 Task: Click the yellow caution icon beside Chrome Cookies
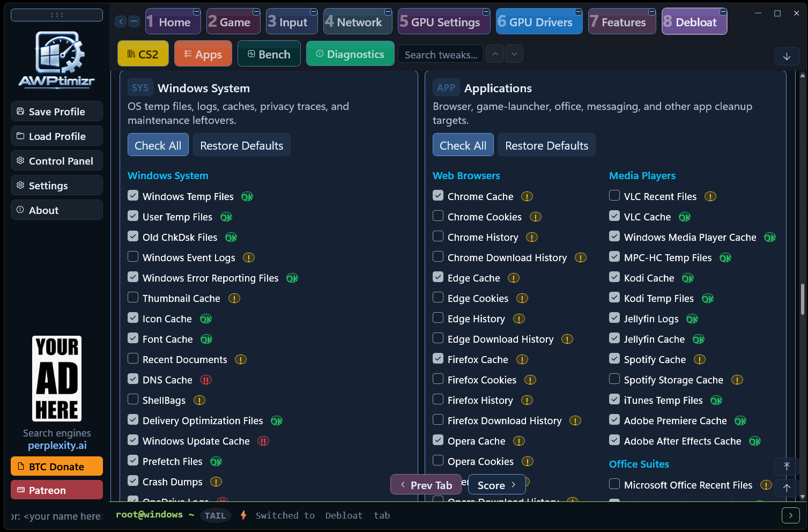click(x=536, y=217)
